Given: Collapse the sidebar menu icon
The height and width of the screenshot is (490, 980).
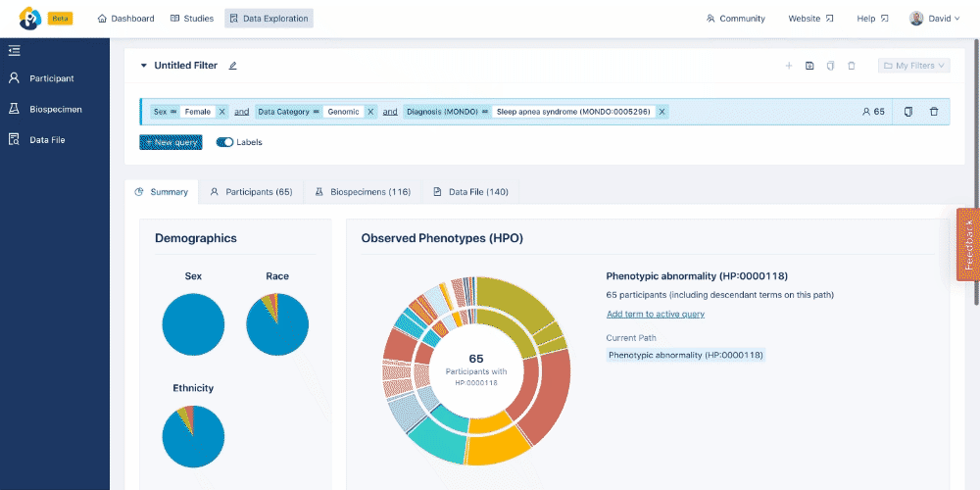Looking at the screenshot, I should (x=15, y=51).
